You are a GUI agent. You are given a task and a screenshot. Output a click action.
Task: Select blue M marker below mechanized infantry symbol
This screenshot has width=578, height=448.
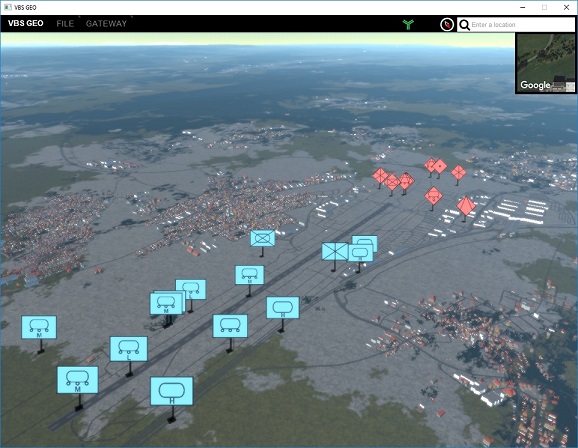click(x=250, y=275)
